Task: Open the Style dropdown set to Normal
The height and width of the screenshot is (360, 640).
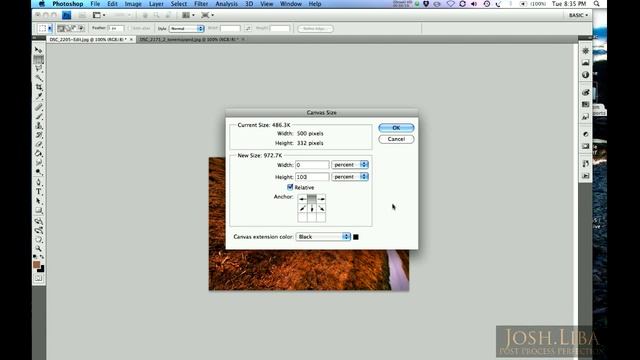Action: (186, 28)
